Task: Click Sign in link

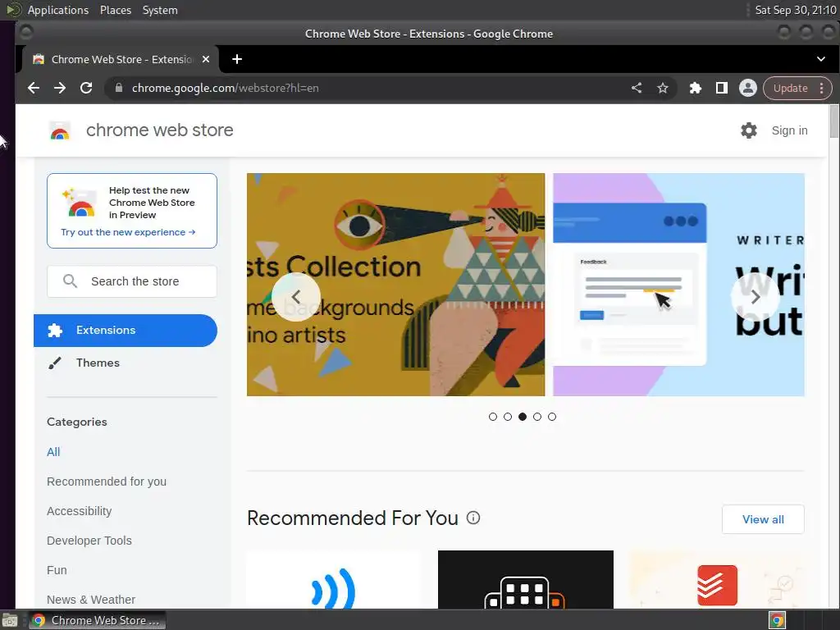Action: pyautogui.click(x=789, y=130)
